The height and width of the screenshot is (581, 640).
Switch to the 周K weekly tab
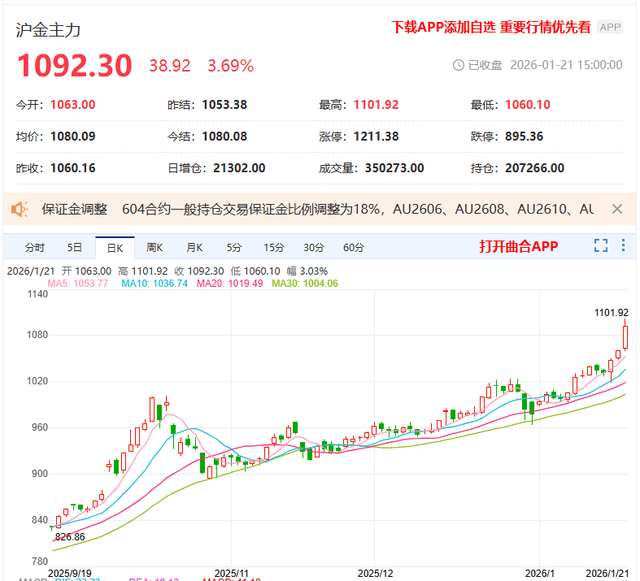[154, 247]
